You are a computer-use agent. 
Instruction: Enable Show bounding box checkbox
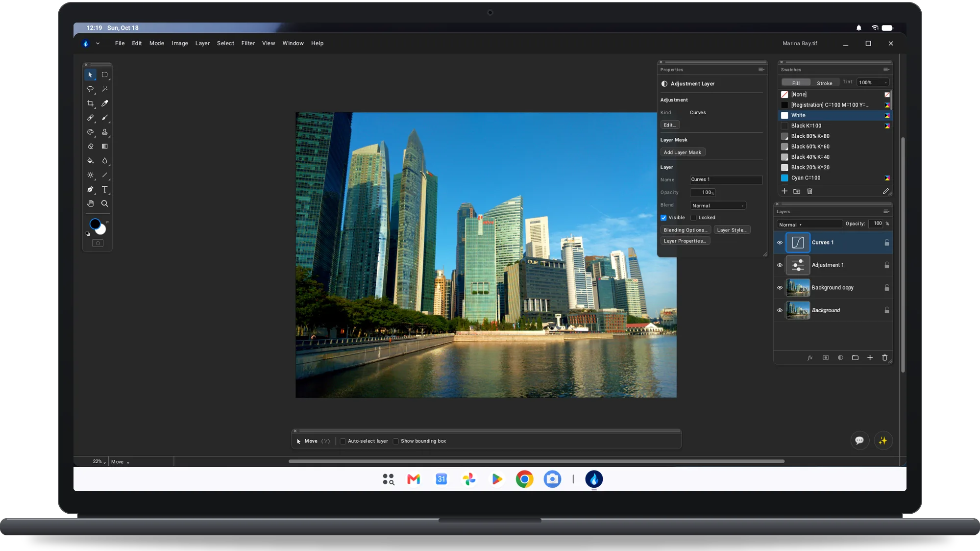(396, 441)
